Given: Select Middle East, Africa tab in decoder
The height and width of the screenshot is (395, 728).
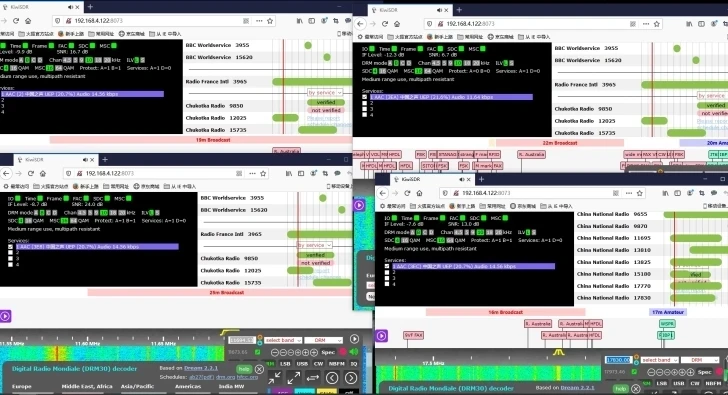Looking at the screenshot, I should click(x=87, y=387).
